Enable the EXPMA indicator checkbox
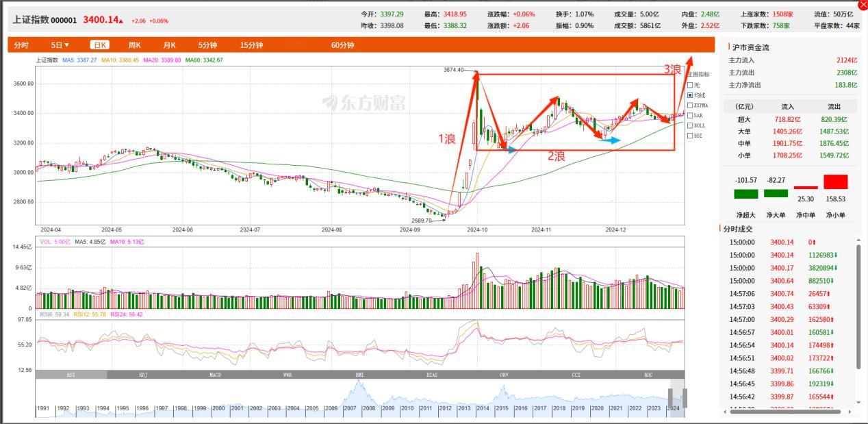This screenshot has height=424, width=868. pyautogui.click(x=690, y=105)
